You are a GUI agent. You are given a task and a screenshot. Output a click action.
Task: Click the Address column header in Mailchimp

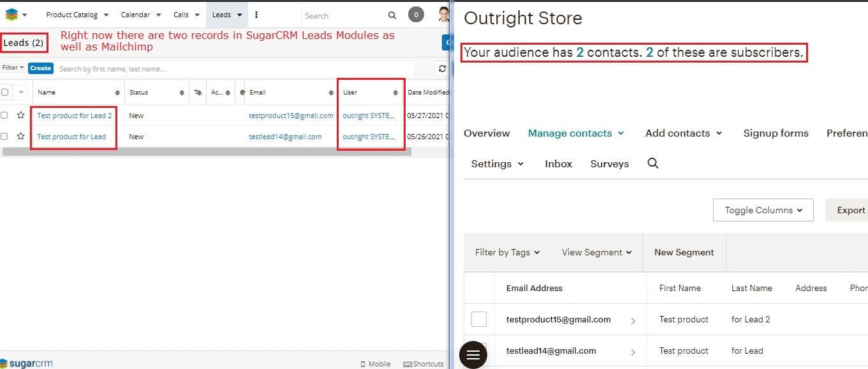tap(811, 288)
